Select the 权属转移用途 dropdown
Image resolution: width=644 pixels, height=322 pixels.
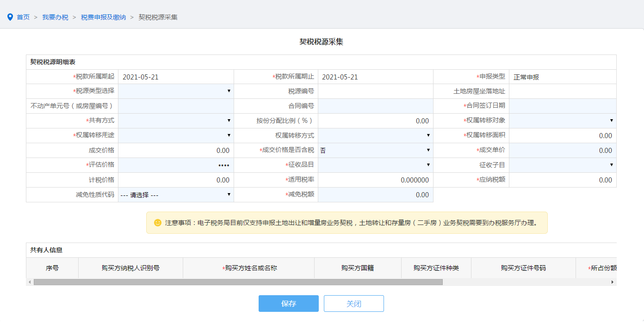(x=176, y=135)
